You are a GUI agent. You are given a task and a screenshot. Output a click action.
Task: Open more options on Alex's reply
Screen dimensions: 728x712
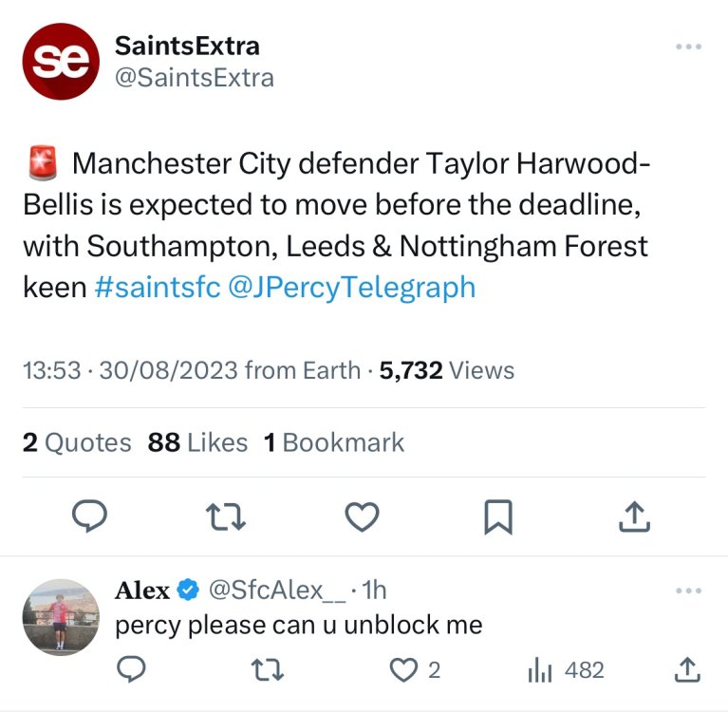click(688, 590)
